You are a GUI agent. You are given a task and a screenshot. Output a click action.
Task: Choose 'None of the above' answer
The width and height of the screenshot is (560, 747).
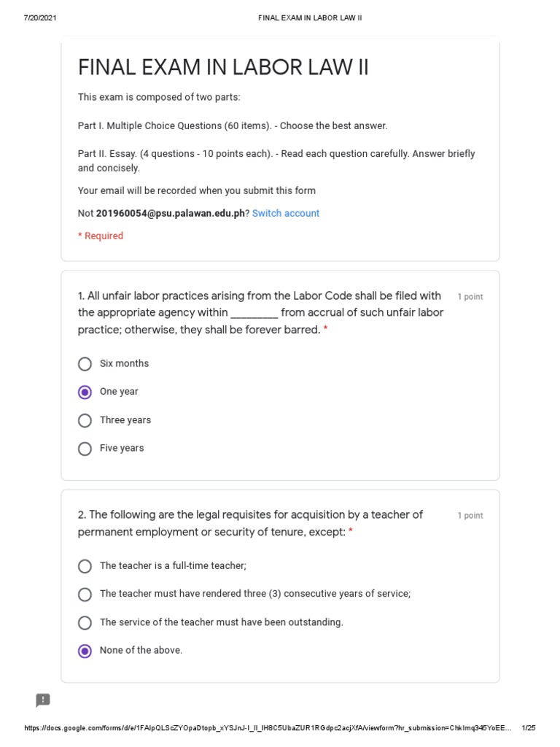coord(85,651)
